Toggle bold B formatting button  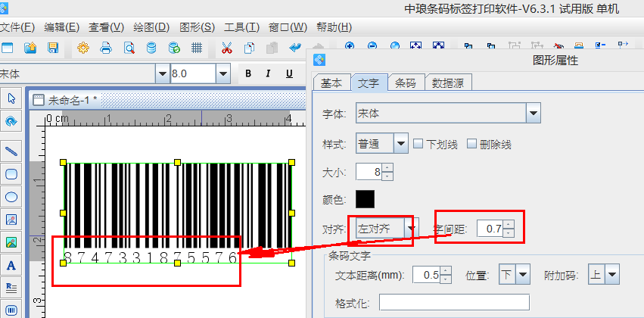point(247,73)
